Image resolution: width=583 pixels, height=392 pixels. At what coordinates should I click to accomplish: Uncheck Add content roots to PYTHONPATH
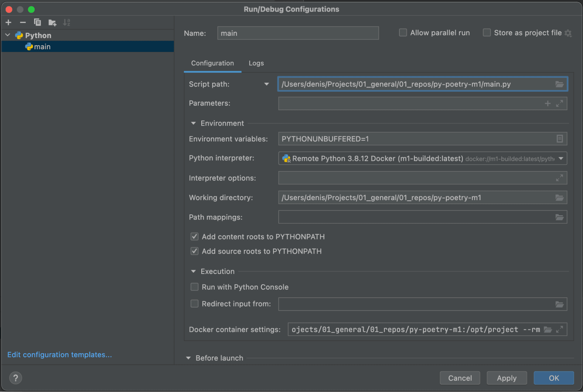click(194, 237)
